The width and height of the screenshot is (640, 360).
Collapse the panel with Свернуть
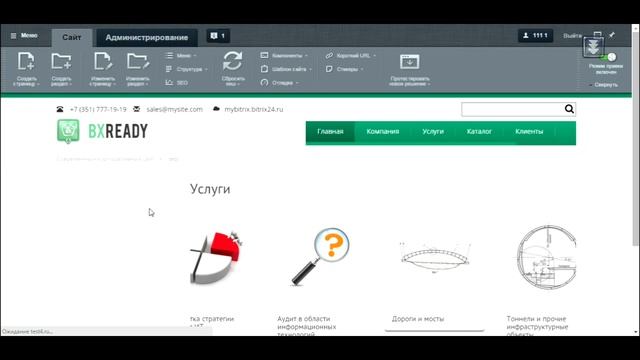point(604,85)
